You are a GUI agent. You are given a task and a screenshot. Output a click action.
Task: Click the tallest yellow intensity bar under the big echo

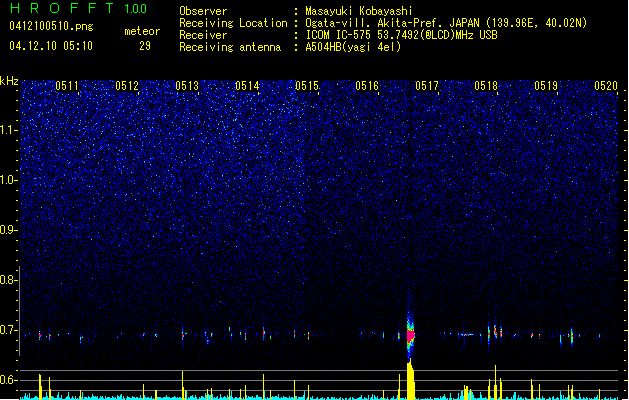(x=410, y=379)
